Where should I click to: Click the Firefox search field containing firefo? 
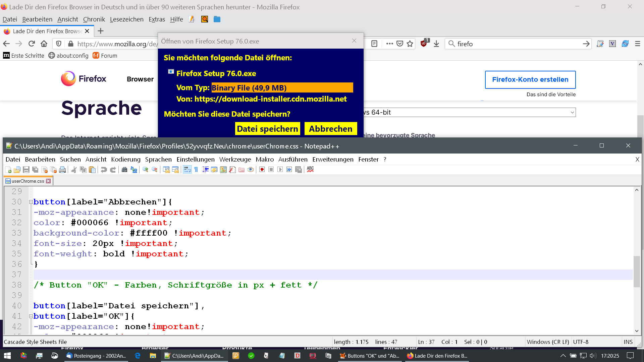517,44
